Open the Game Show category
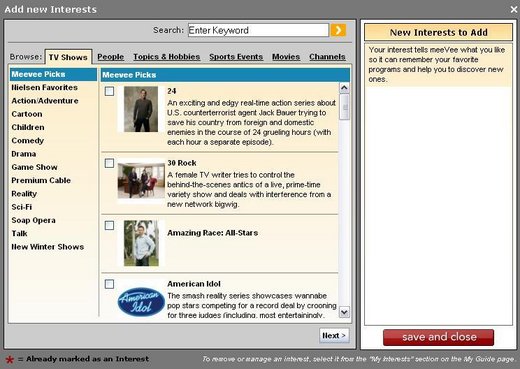This screenshot has width=520, height=369. pos(34,167)
